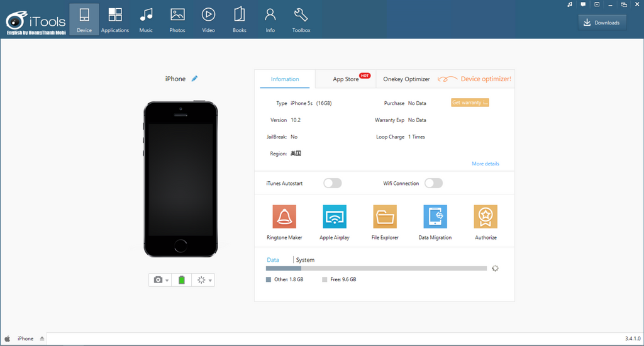644x346 pixels.
Task: Click the iTools logo
Action: click(x=36, y=22)
